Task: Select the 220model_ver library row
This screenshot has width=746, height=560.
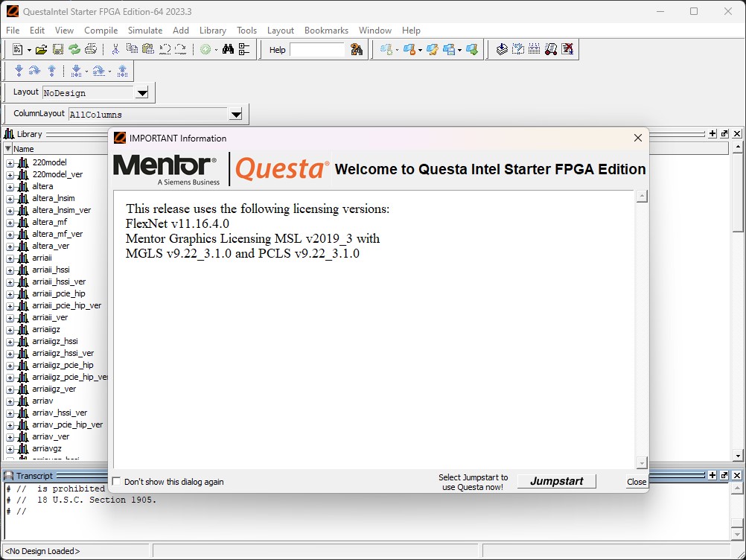Action: (x=57, y=174)
